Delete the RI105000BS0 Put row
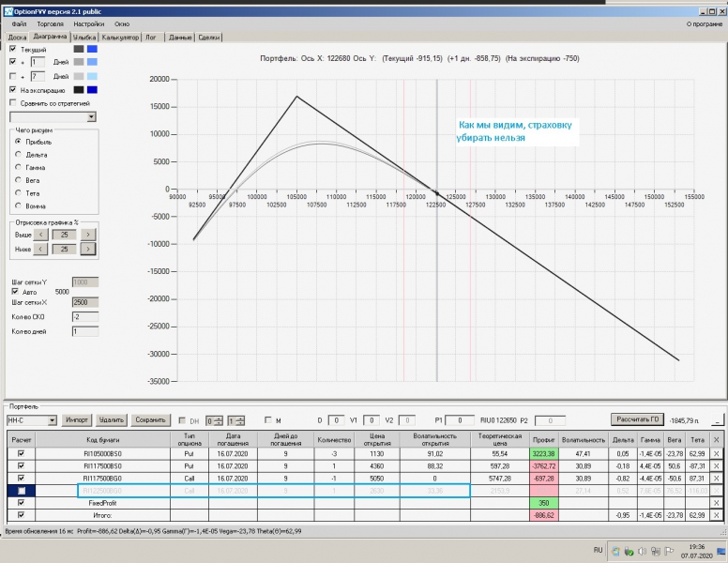The image size is (728, 563). point(717,454)
